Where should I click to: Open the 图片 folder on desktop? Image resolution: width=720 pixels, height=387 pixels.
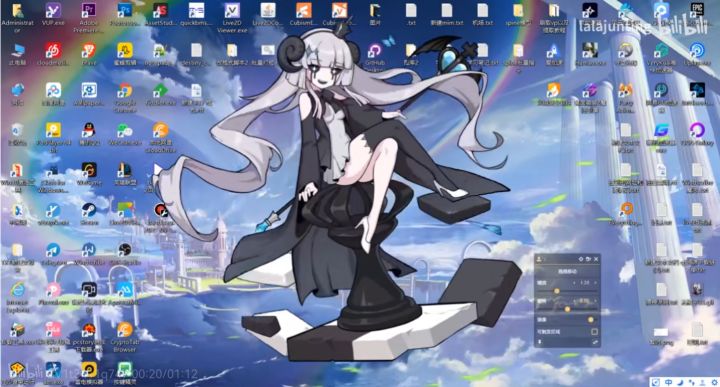[375, 10]
